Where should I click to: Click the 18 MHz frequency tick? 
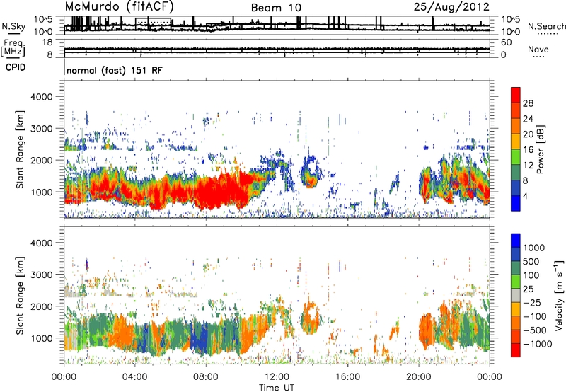(x=47, y=42)
